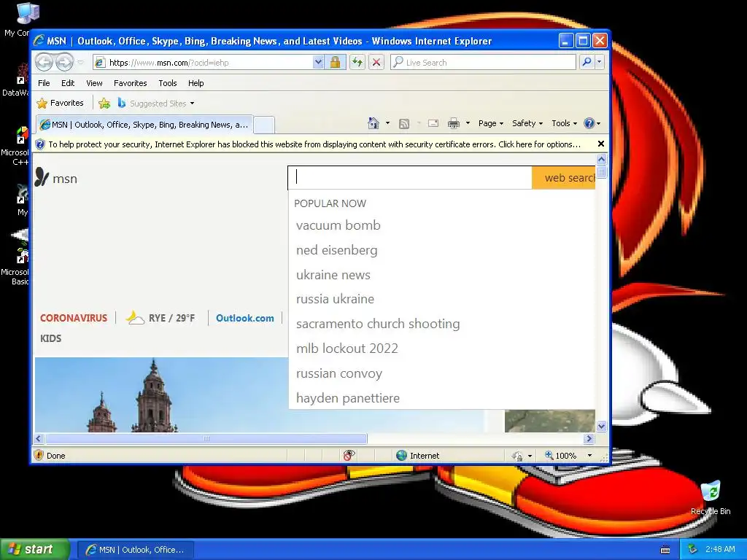Click the MSN taskbar window button
Viewport: 747px width, 560px height.
(135, 550)
